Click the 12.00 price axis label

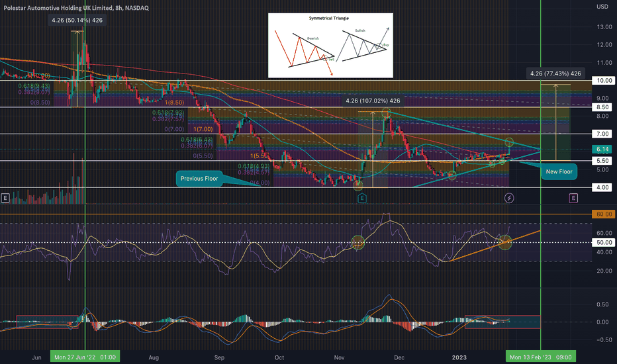(604, 44)
